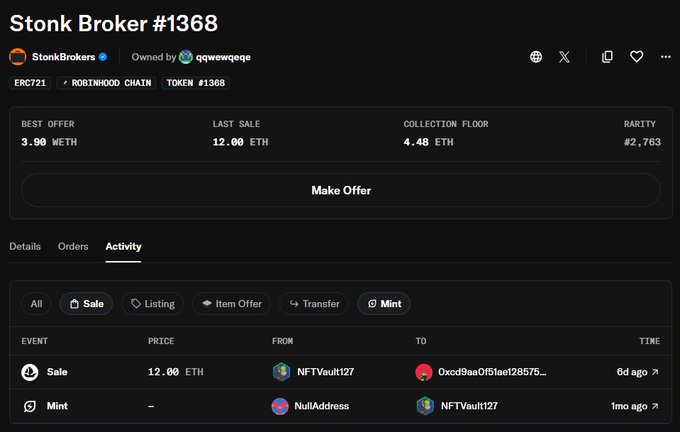The image size is (680, 432).
Task: Open the 0xcd9aa0f51ae128575... address link
Action: point(492,372)
